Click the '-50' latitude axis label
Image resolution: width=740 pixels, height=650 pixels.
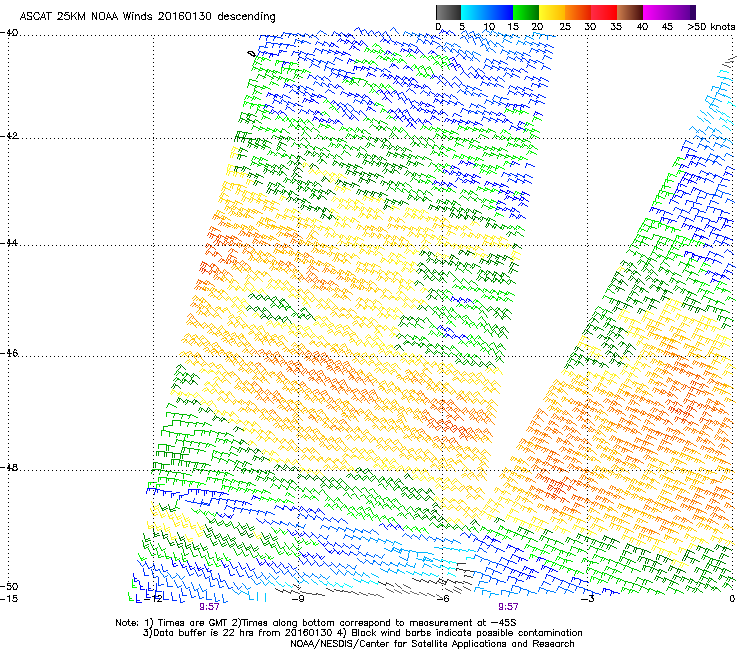pyautogui.click(x=9, y=586)
